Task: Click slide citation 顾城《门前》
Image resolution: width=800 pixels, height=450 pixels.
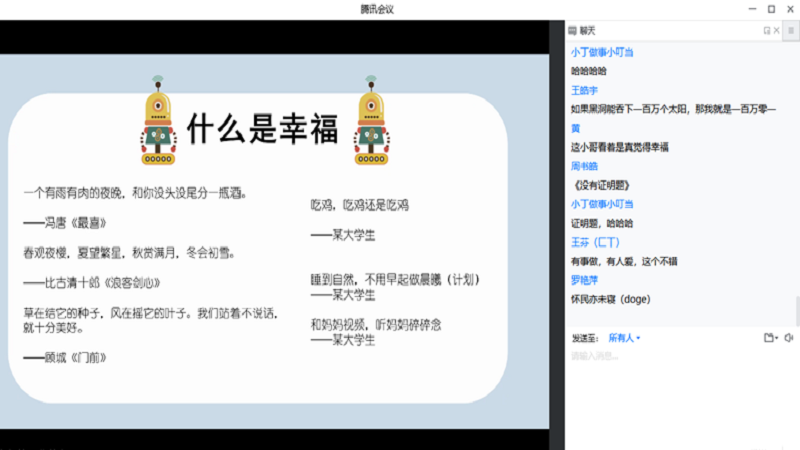Action: point(65,358)
